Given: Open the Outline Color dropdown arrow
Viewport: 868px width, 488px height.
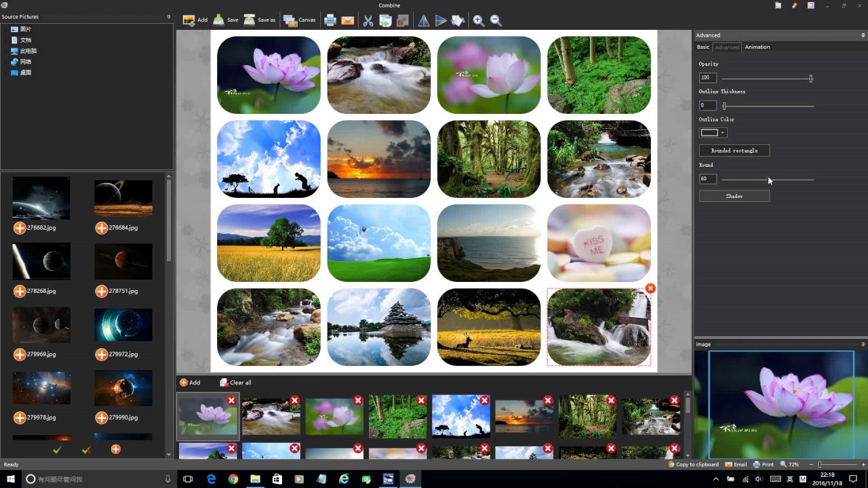Looking at the screenshot, I should pos(723,133).
